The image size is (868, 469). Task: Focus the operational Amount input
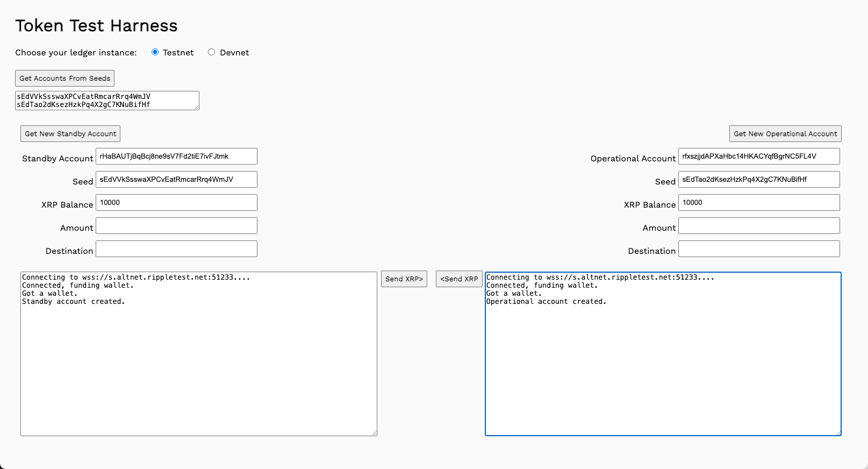(759, 226)
